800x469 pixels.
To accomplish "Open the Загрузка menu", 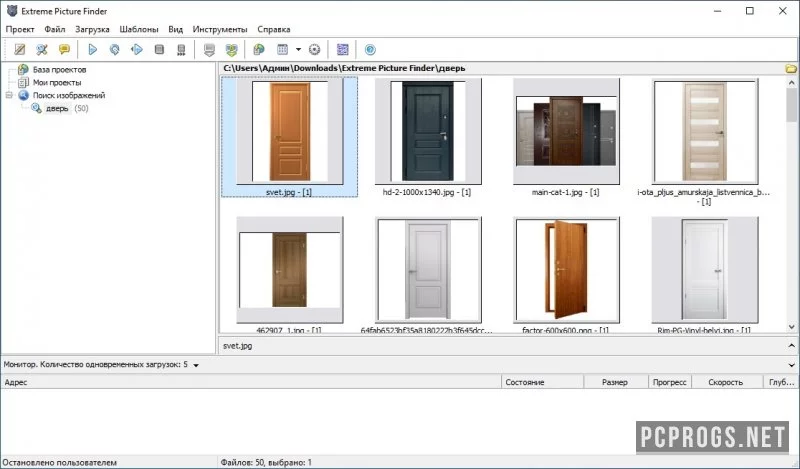I will [x=92, y=29].
